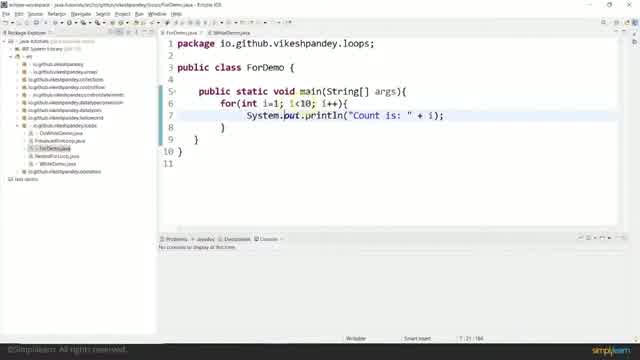Select the io.github.vikeshpandey.datatypes package
Viewport: 640px width, 360px height.
click(x=65, y=110)
